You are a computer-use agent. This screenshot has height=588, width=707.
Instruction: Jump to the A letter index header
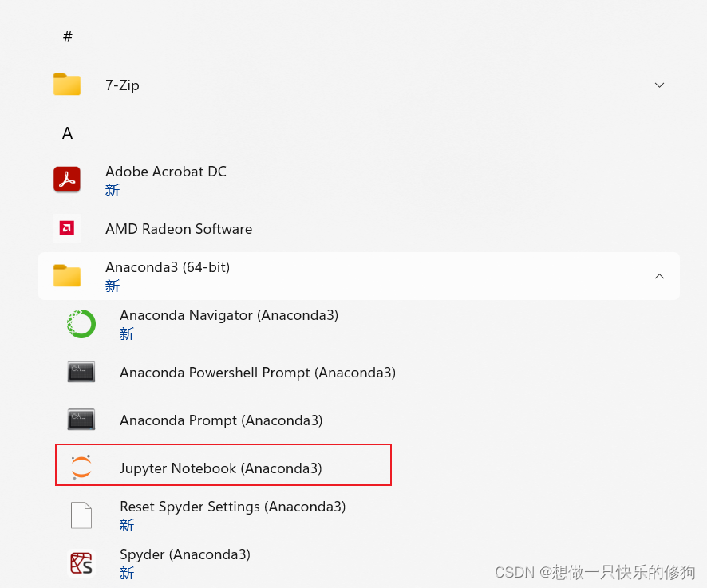[x=67, y=133]
